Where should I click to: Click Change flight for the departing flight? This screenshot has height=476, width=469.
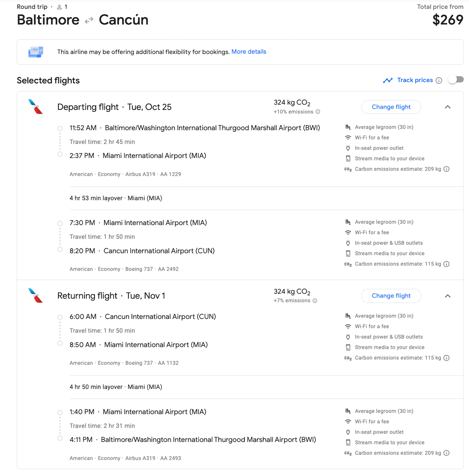(x=391, y=107)
